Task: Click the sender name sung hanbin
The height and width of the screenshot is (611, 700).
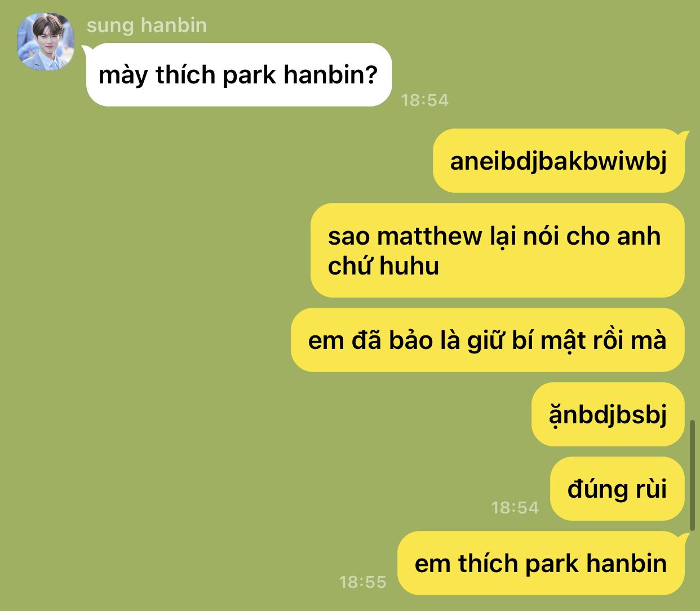Action: pos(147,25)
